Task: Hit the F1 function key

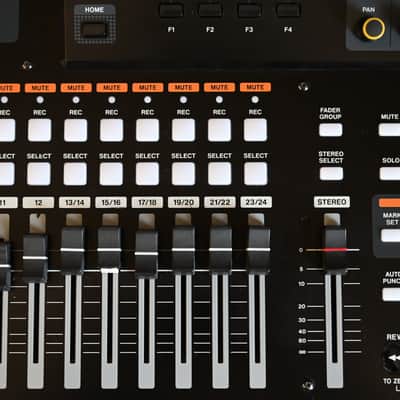Action: [x=171, y=11]
